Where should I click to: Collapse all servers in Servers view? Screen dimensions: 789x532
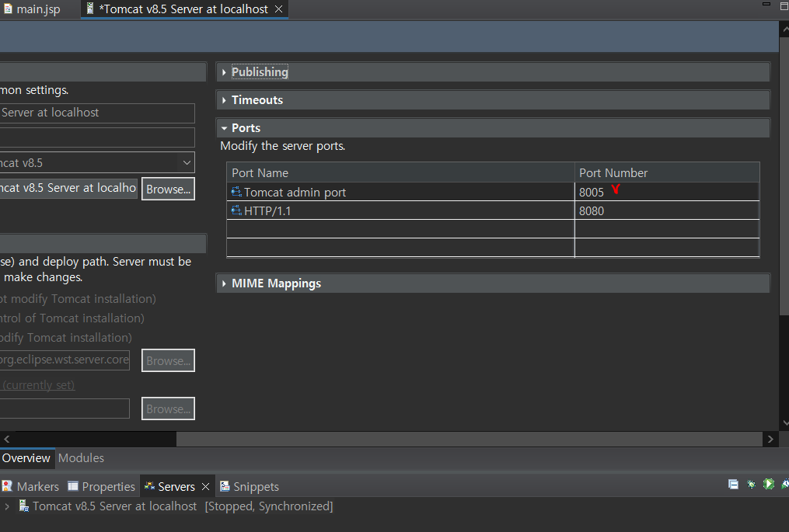click(733, 484)
